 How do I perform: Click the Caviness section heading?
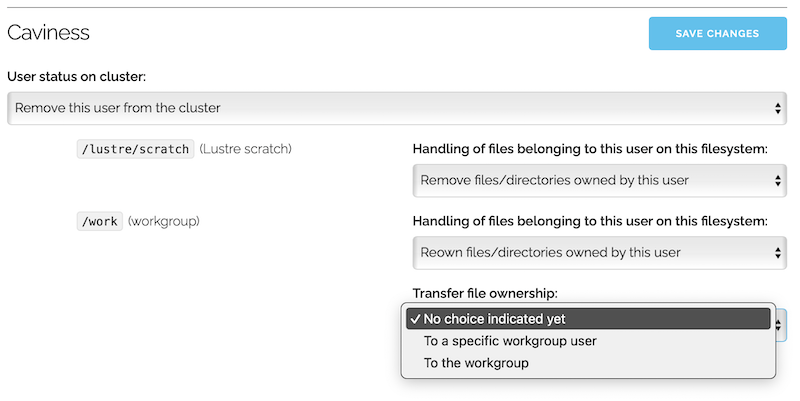(x=48, y=33)
